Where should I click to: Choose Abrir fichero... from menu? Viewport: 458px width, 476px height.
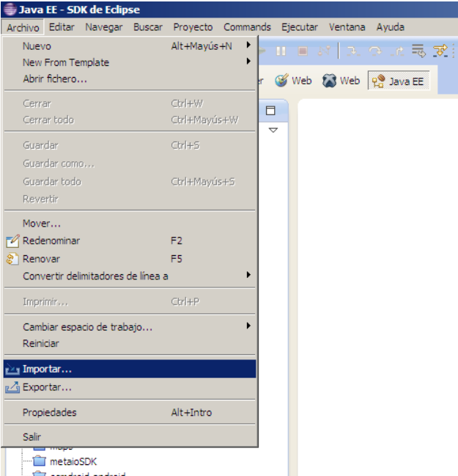(130, 79)
